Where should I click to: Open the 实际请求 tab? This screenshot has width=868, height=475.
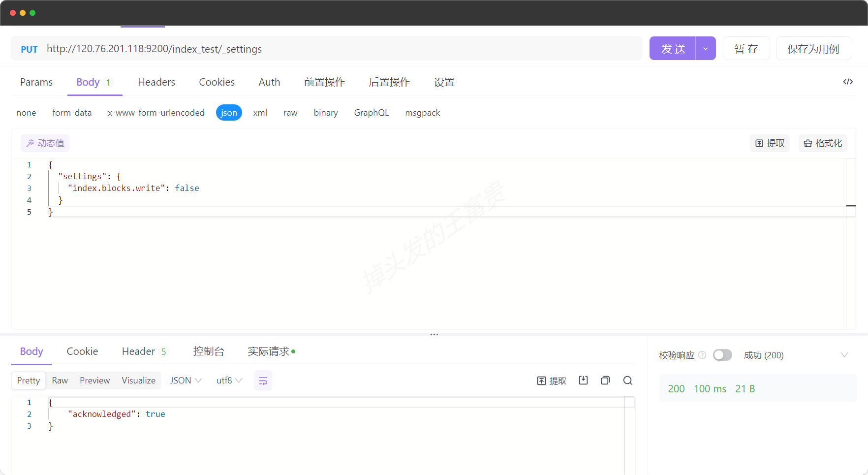(271, 351)
